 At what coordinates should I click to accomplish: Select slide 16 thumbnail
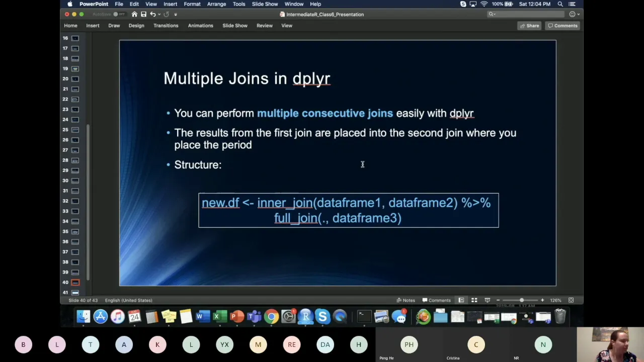pyautogui.click(x=75, y=38)
